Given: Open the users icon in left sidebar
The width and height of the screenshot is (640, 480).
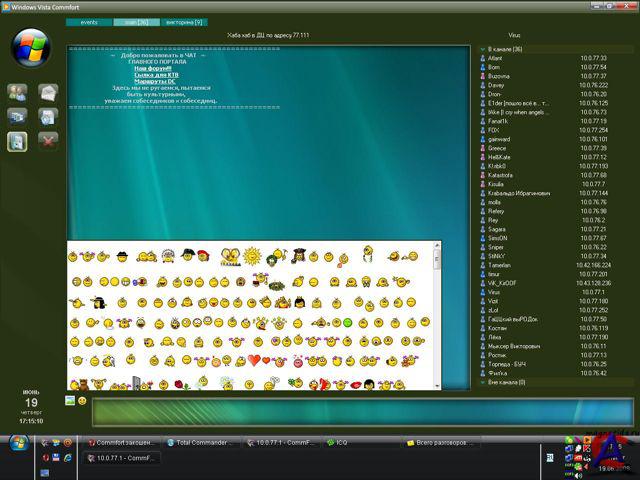Looking at the screenshot, I should (18, 92).
